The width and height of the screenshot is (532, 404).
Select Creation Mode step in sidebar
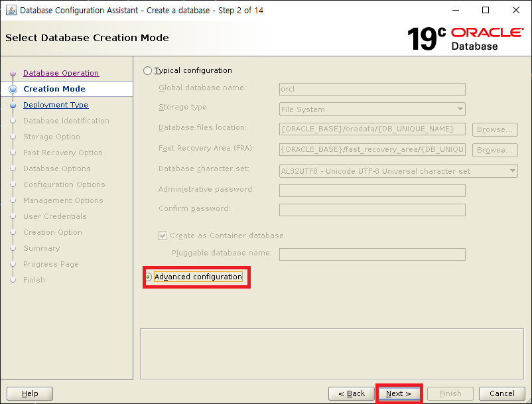click(x=54, y=89)
